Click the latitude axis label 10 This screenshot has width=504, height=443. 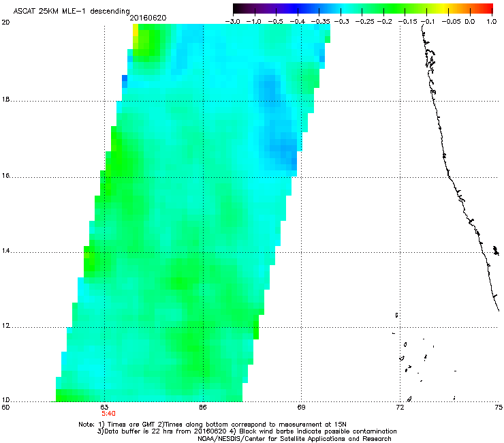point(5,400)
